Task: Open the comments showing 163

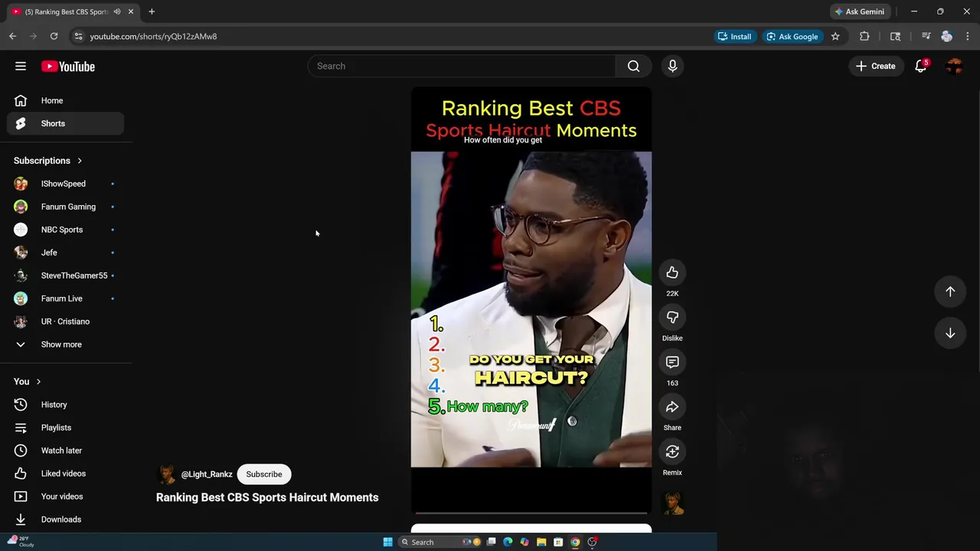Action: click(672, 362)
